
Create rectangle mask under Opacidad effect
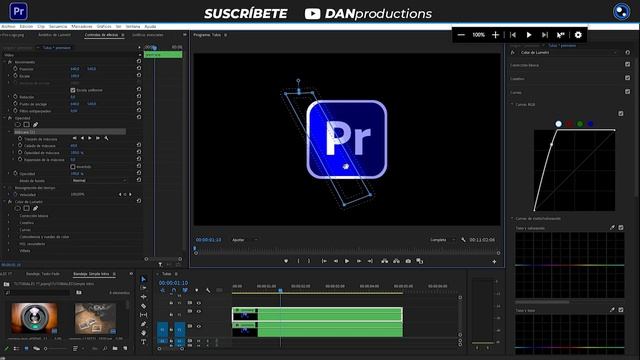pyautogui.click(x=27, y=125)
